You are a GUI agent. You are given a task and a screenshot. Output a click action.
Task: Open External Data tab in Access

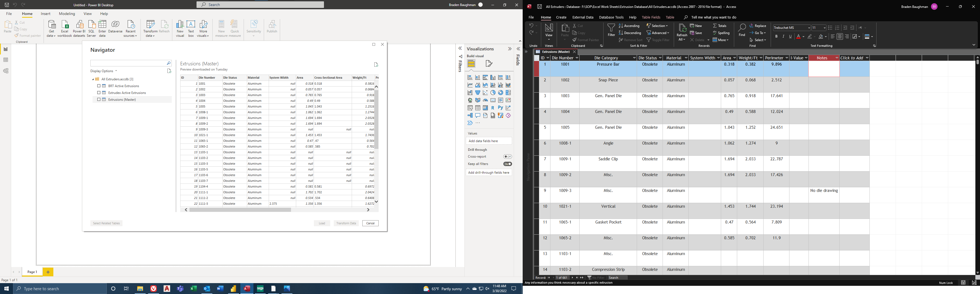coord(583,17)
